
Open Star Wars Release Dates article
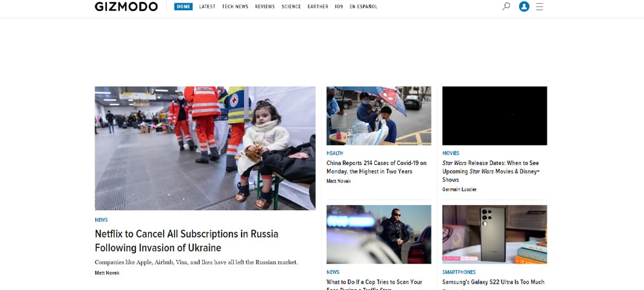coord(491,171)
